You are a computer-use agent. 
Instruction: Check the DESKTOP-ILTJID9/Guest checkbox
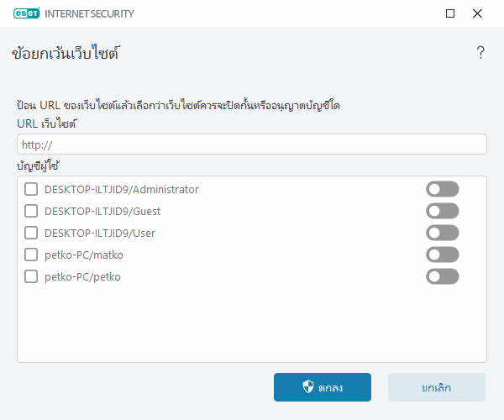(x=31, y=211)
